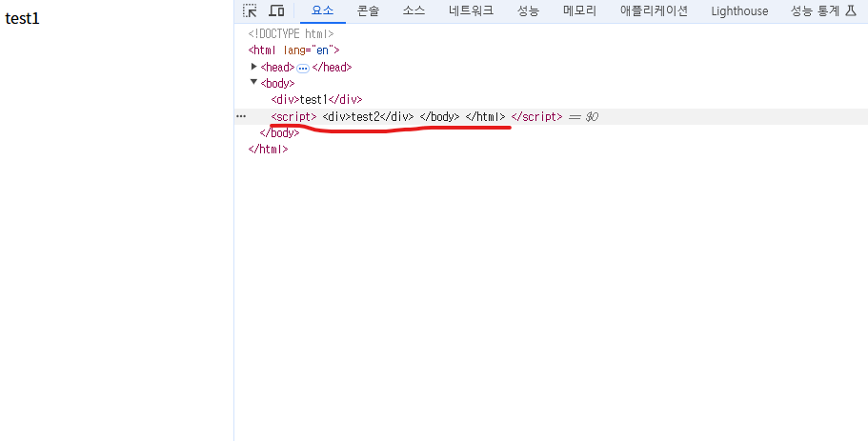Select the closing /body tag line
The image size is (868, 441).
(279, 132)
